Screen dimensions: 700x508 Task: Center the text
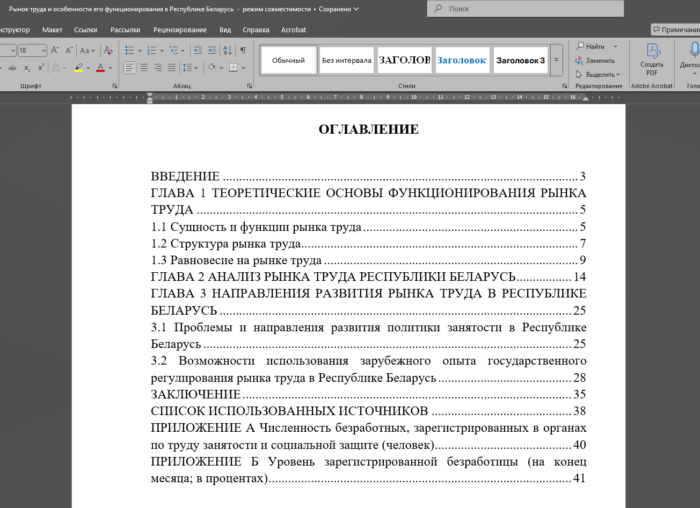pyautogui.click(x=144, y=68)
